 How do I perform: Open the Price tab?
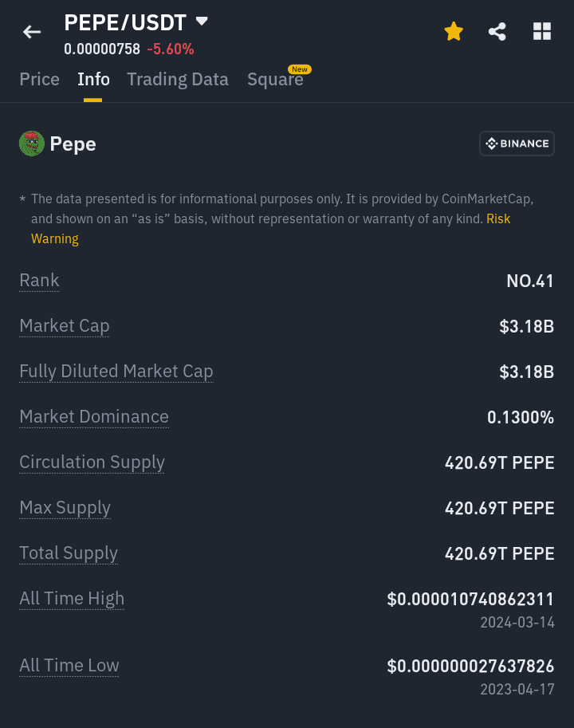[x=39, y=79]
